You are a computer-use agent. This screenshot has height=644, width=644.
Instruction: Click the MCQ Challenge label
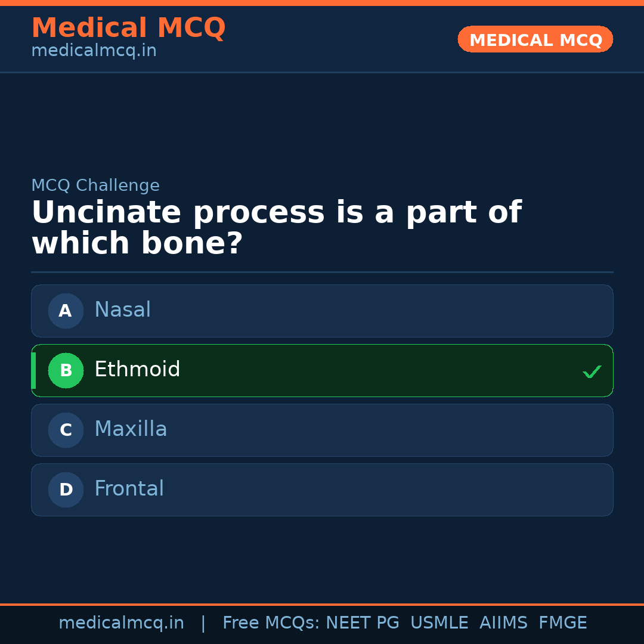95,185
